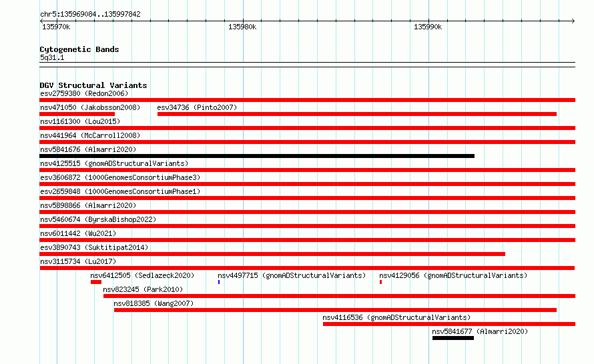Click the DGV Structural Variants track title
The image size is (594, 364).
pyautogui.click(x=93, y=85)
